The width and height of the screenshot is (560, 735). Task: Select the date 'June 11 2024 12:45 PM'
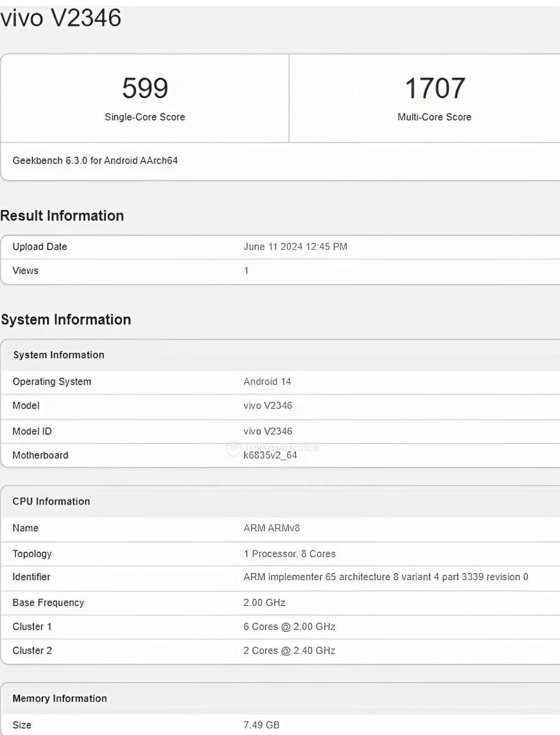(295, 247)
